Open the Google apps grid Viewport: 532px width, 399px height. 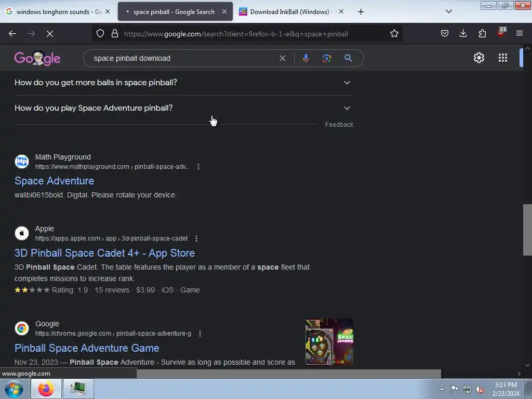coord(503,58)
